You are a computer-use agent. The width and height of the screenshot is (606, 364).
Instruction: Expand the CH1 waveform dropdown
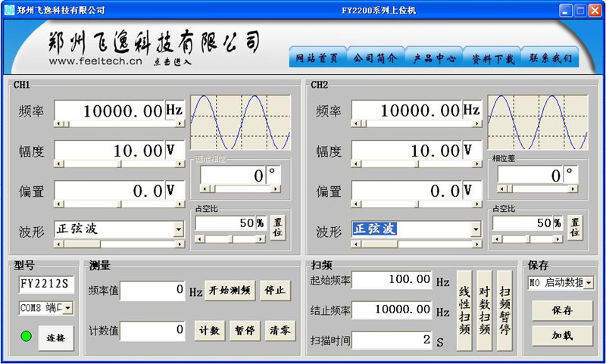(x=178, y=229)
